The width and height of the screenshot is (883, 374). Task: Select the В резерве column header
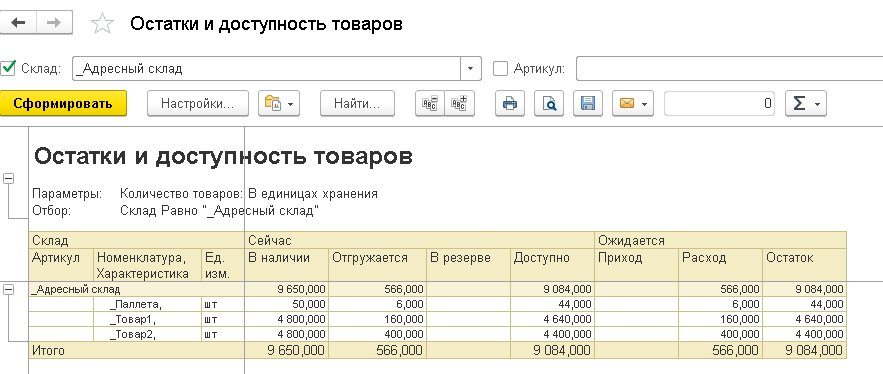469,265
